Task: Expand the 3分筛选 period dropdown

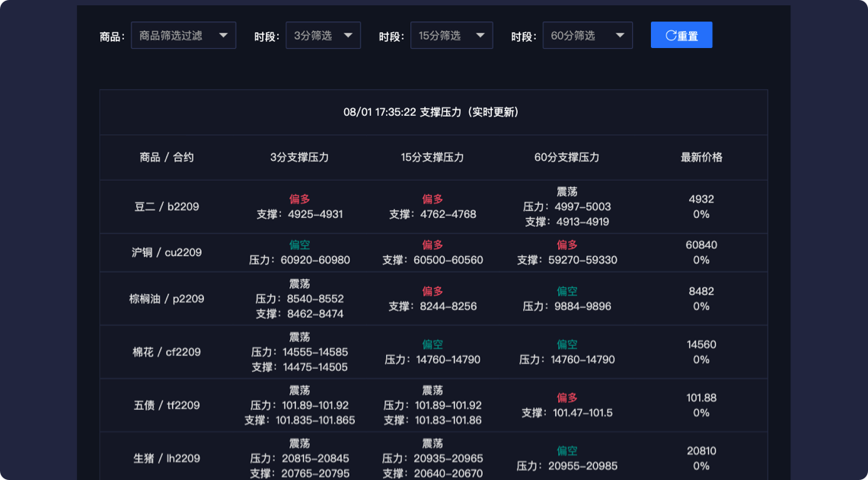Action: 322,35
